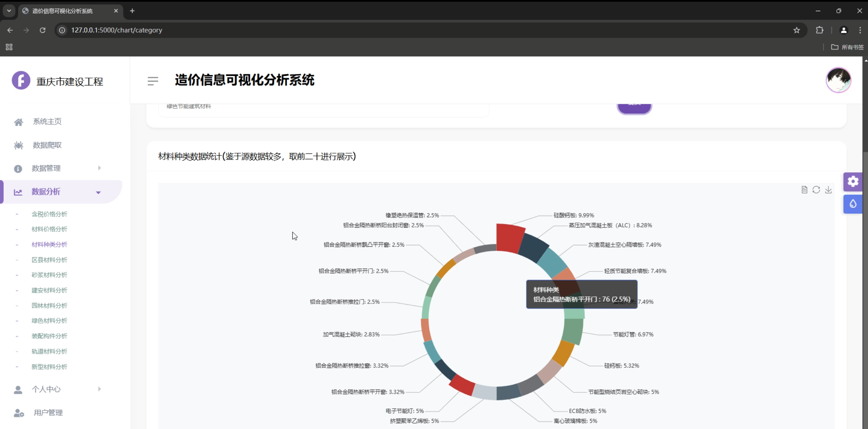Open 装配构件分析 page
Viewport: 868px width, 429px height.
[50, 336]
